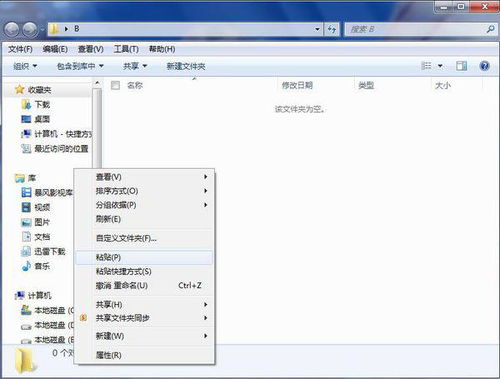
Task: Click the address bar breadcrumb arrow
Action: pyautogui.click(x=66, y=29)
